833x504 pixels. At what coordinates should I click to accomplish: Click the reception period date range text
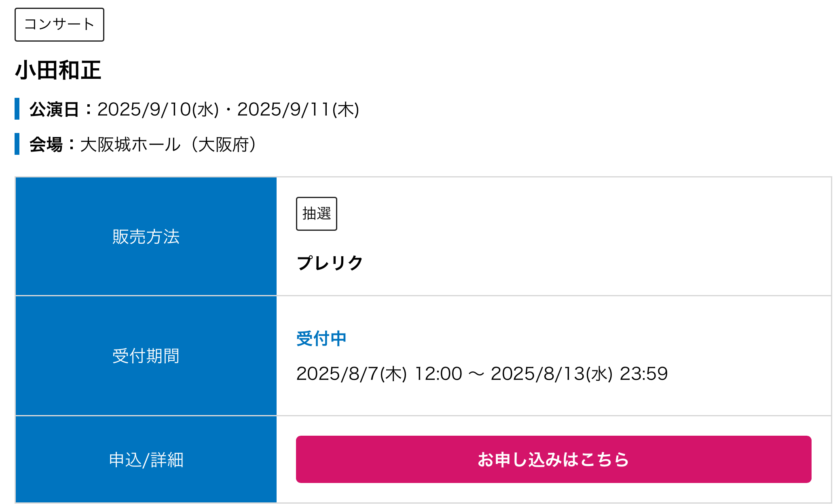click(482, 374)
